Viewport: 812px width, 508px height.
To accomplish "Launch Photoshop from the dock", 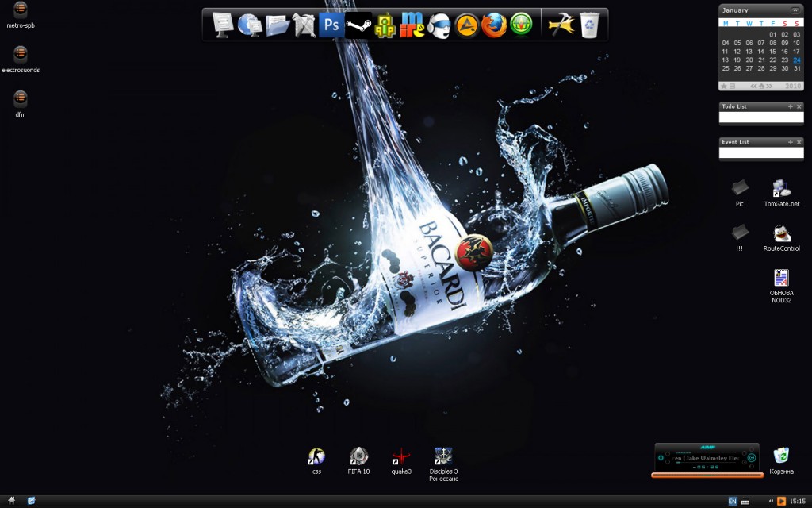I will [x=331, y=25].
